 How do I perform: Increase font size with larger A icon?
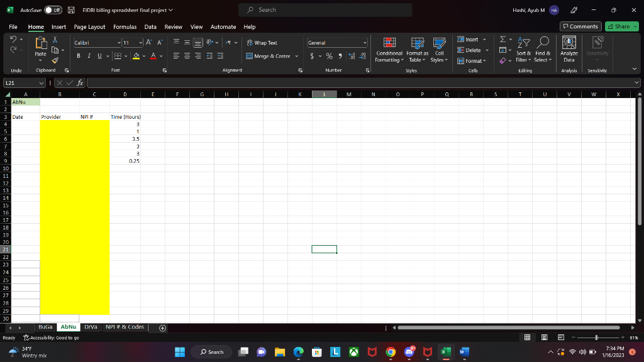[148, 43]
